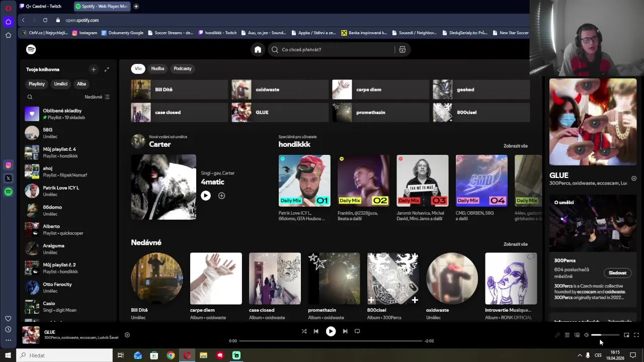Open Bill Dítě shortcut tile
Image resolution: width=644 pixels, height=362 pixels.
(179, 89)
